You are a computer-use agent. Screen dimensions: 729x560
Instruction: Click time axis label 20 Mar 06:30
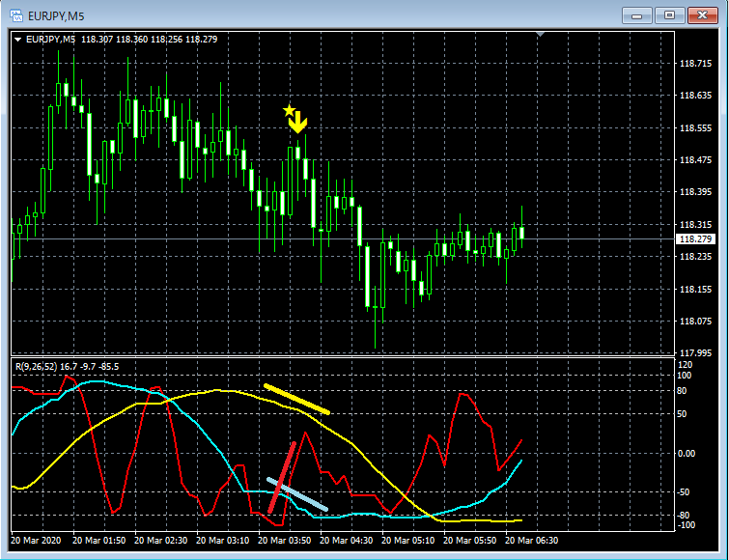pos(532,541)
